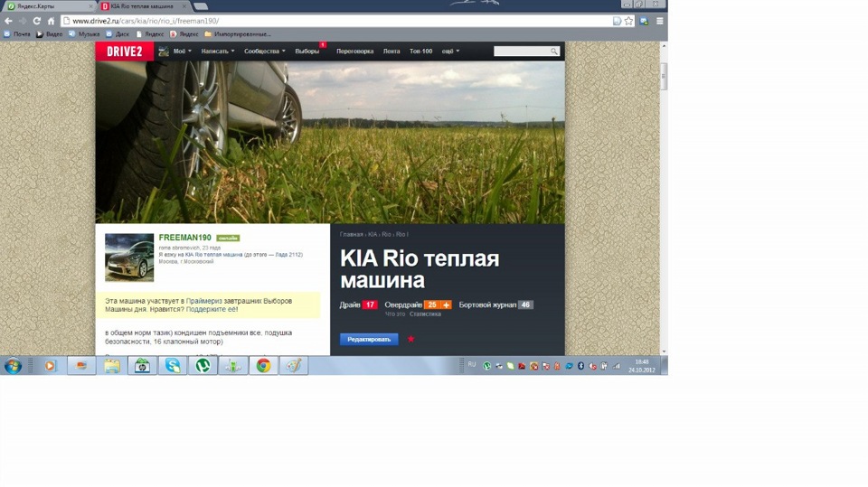
Task: Click the DRIVE2 logo
Action: pos(125,52)
